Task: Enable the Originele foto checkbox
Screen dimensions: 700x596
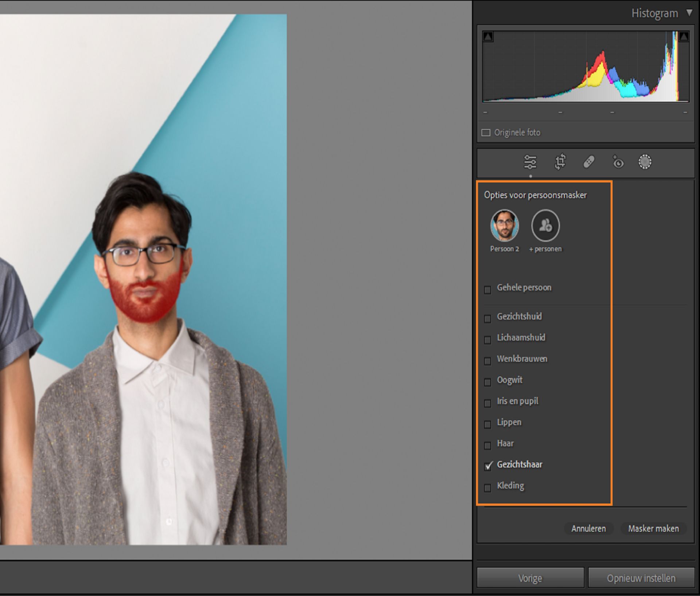Action: [x=486, y=133]
